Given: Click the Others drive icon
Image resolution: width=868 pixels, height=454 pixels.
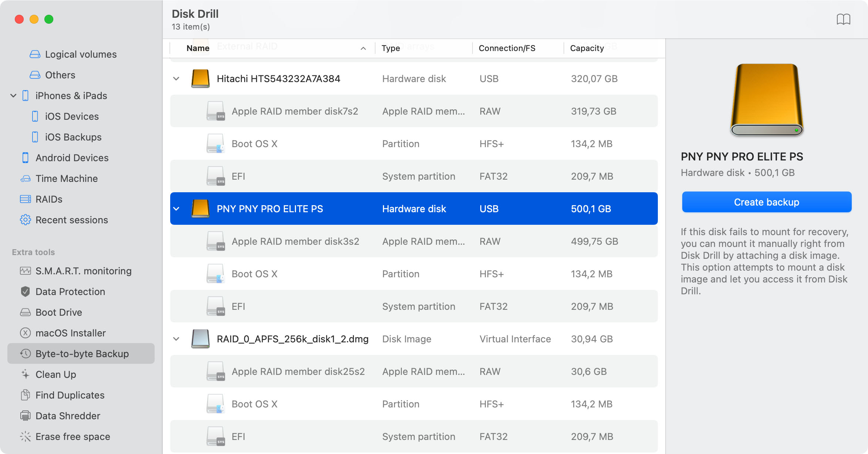Looking at the screenshot, I should point(35,75).
